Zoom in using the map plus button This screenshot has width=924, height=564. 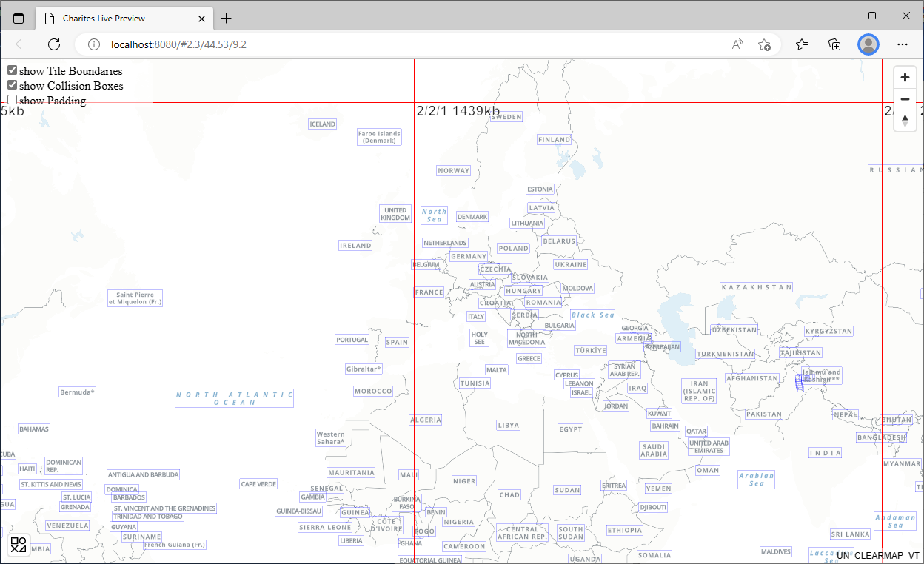(x=905, y=78)
